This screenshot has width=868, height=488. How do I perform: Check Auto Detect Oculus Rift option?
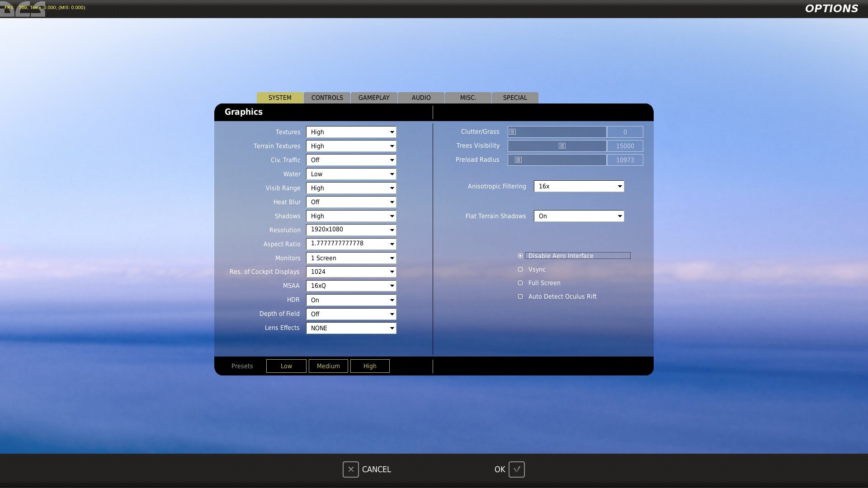[520, 296]
